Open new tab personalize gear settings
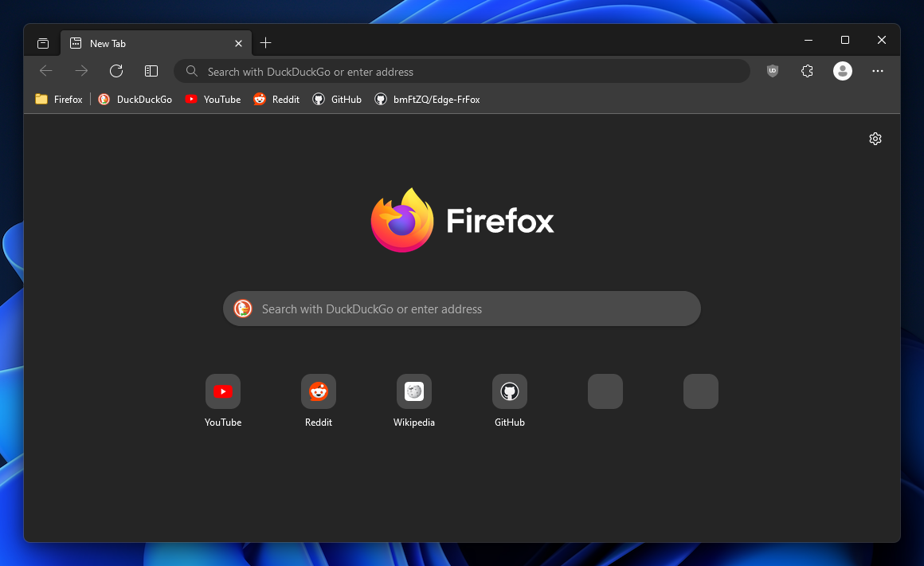 [875, 139]
